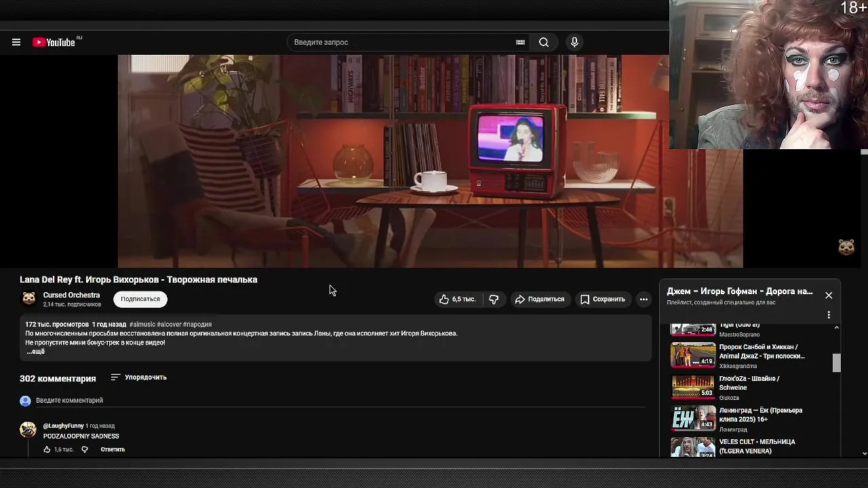Select 'Пророк Санбой и Хиккан' title text
This screenshot has height=488, width=868.
click(762, 351)
